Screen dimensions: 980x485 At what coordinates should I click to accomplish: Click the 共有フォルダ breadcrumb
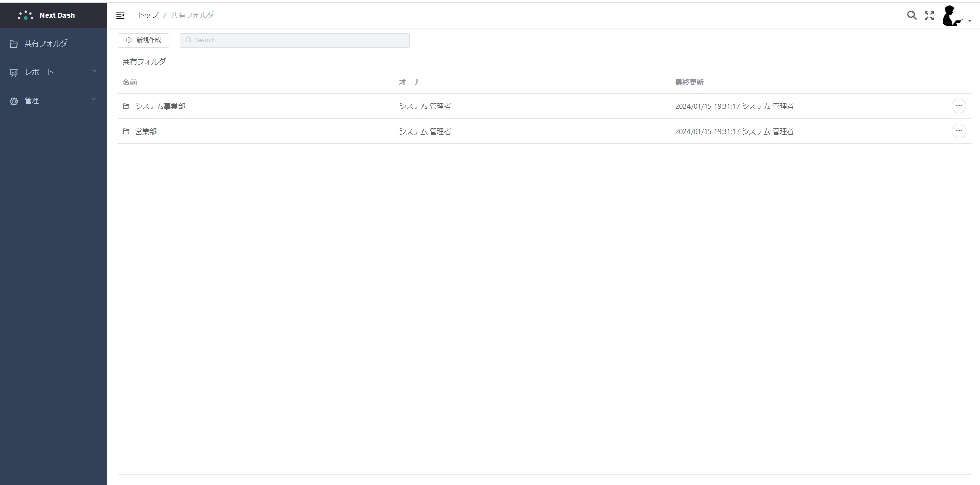[x=192, y=15]
